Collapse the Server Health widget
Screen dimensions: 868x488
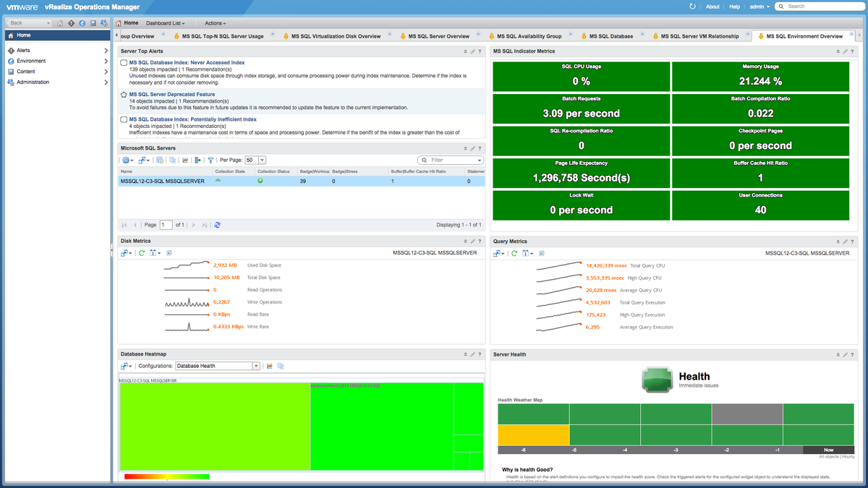pos(838,354)
